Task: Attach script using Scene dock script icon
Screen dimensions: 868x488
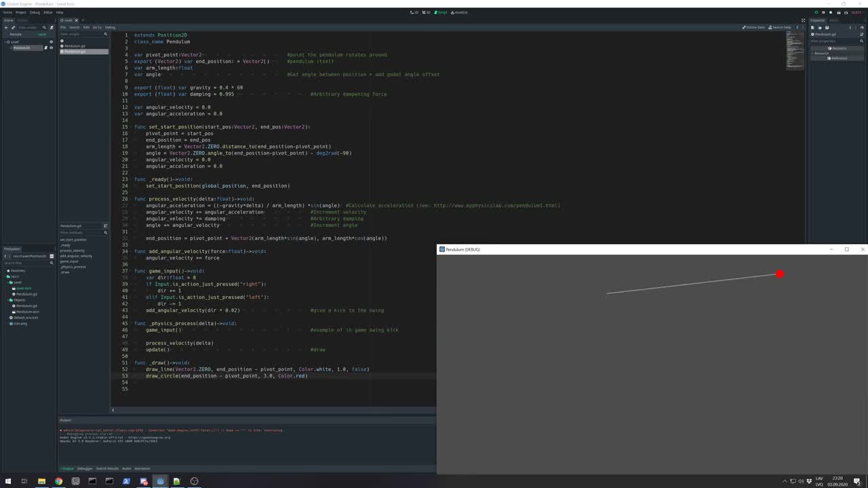Action: [x=52, y=27]
